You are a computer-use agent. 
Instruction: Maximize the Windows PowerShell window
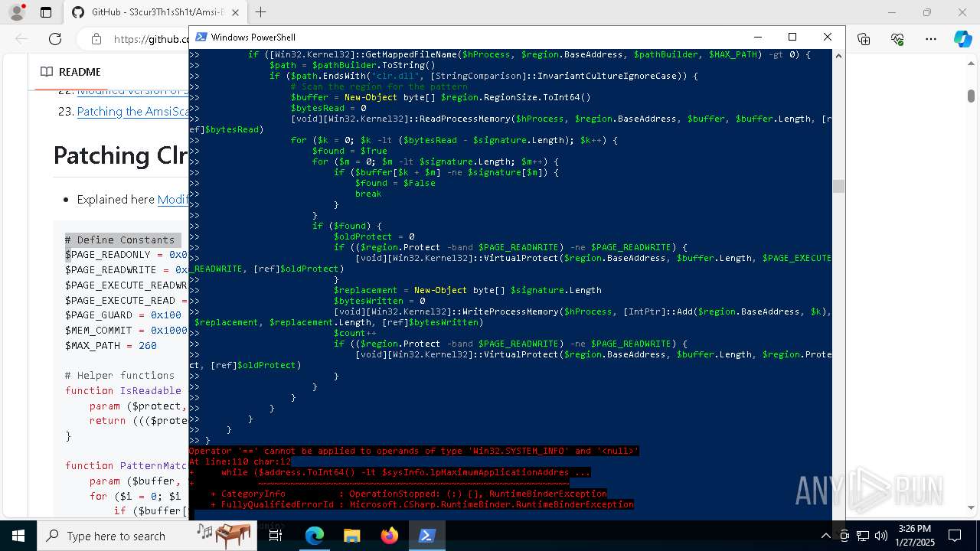(x=792, y=37)
